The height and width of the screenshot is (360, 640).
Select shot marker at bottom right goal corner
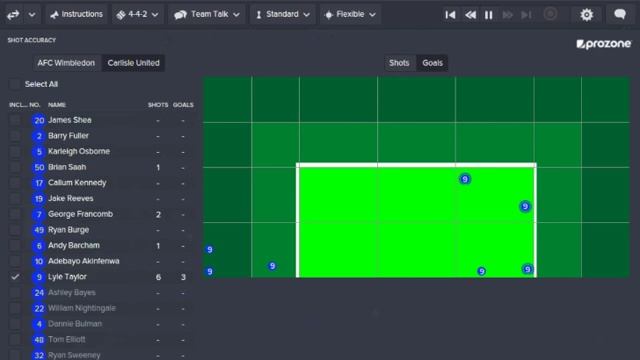pyautogui.click(x=527, y=269)
